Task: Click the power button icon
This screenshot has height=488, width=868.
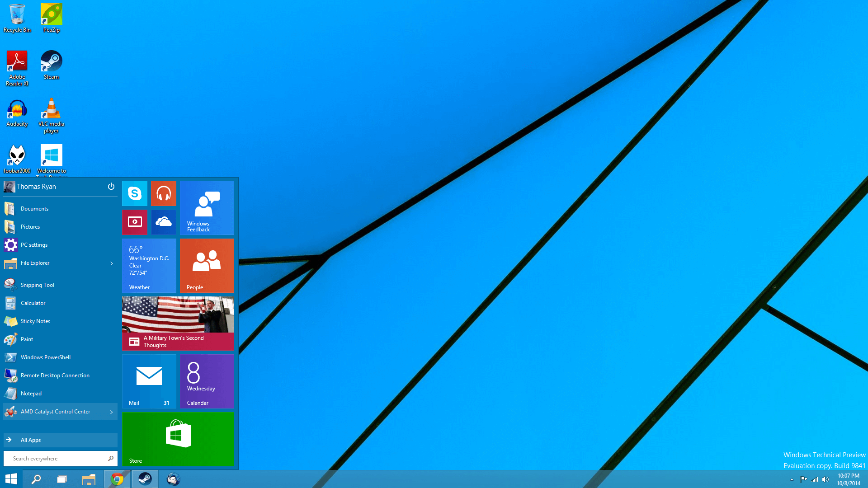Action: tap(111, 187)
